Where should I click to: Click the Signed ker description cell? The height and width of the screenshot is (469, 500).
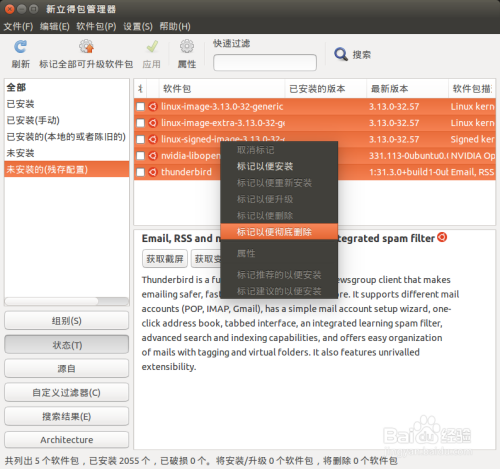(x=473, y=139)
